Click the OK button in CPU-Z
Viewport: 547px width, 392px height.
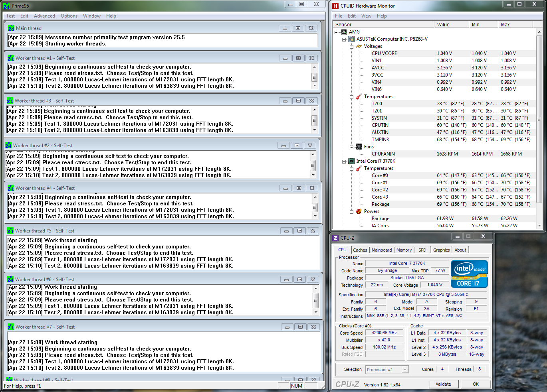pos(476,384)
